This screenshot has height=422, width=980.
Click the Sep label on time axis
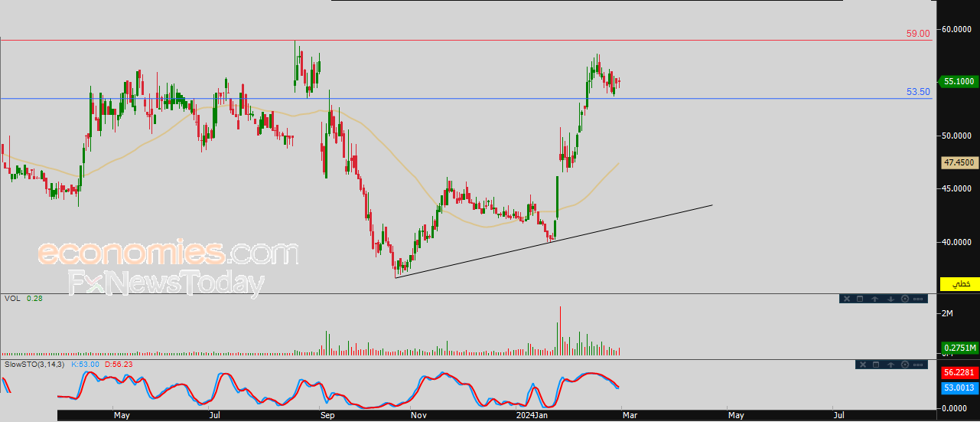tap(327, 416)
